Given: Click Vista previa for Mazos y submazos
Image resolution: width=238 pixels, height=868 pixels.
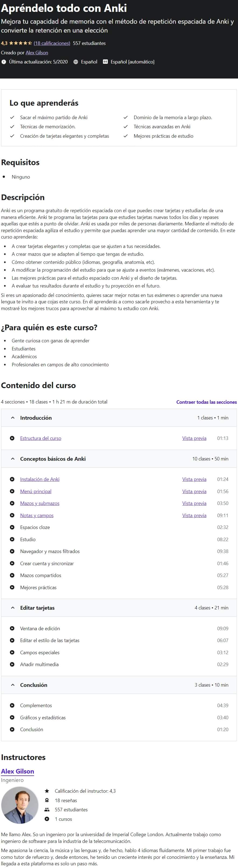Looking at the screenshot, I should (x=194, y=503).
